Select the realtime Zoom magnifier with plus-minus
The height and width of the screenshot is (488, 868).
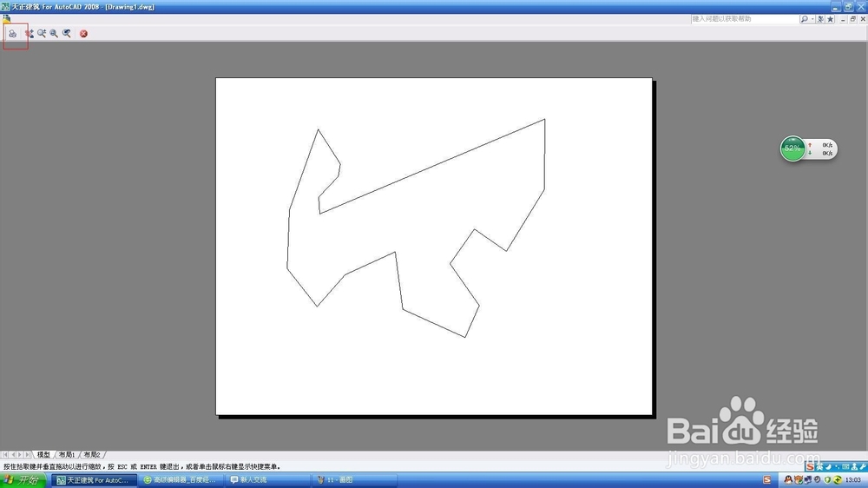42,34
